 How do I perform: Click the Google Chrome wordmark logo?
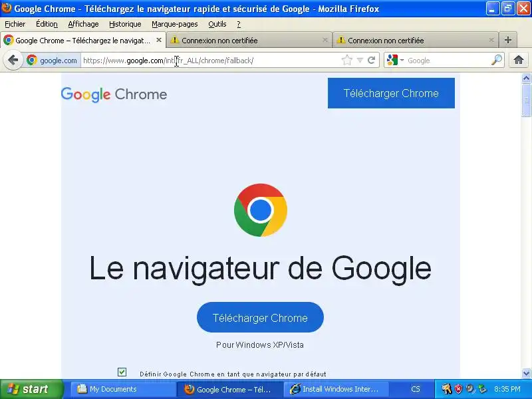(114, 94)
